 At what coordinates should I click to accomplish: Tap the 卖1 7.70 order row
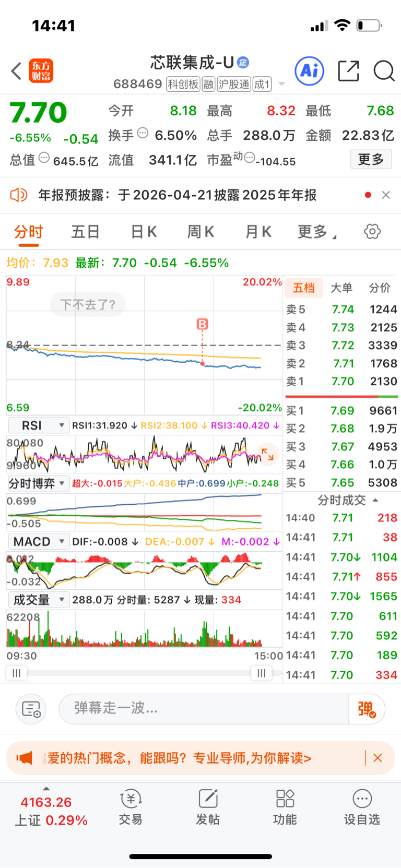(342, 382)
